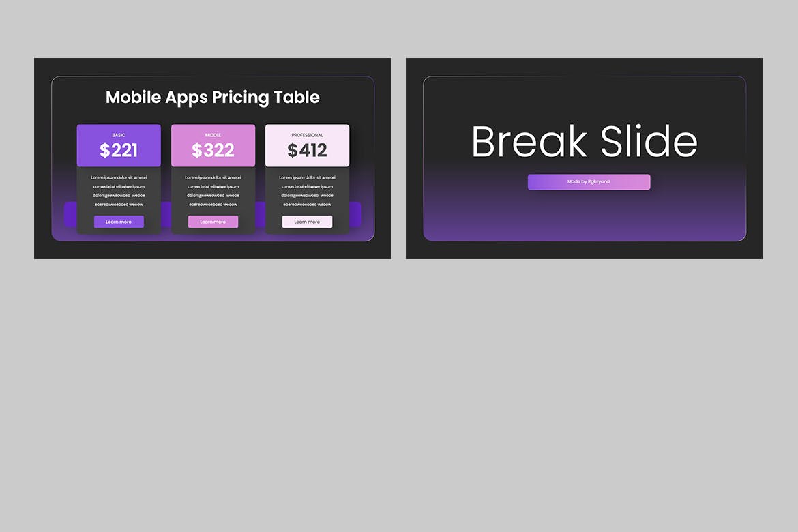
Task: Click the Lorem ipsum description in the Middle card
Action: (x=213, y=191)
